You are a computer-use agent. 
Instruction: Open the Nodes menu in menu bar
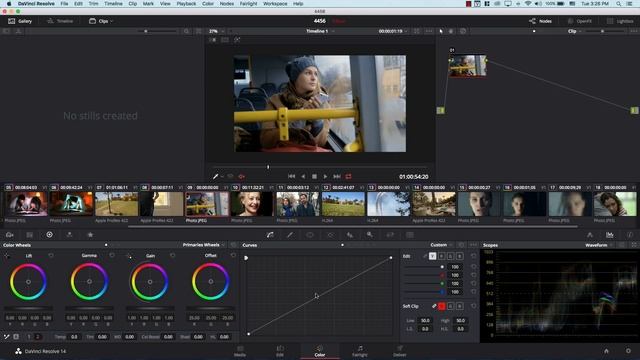[227, 4]
